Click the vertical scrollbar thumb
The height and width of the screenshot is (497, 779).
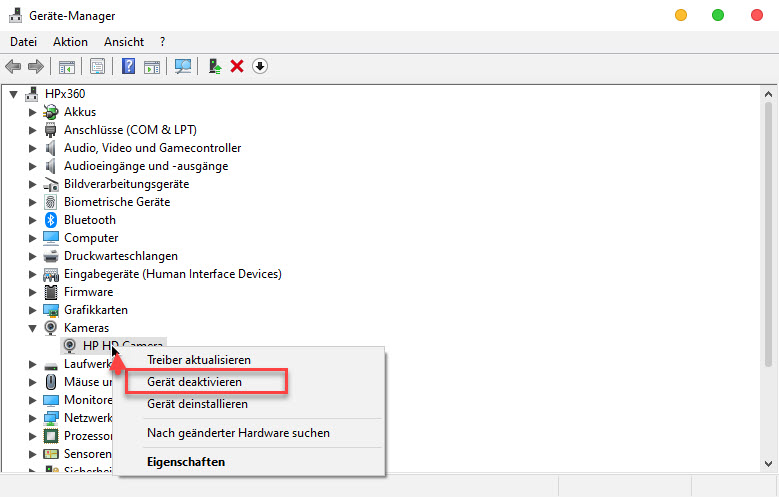tap(769, 234)
